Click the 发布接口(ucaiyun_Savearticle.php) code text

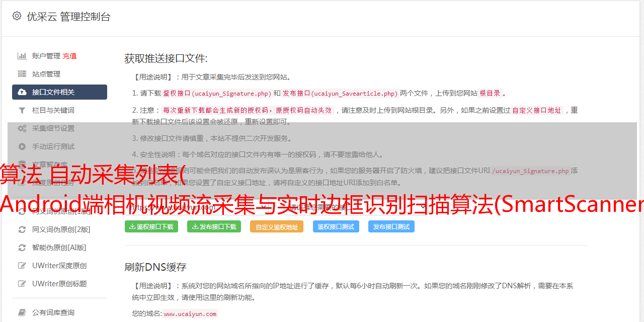click(x=341, y=93)
